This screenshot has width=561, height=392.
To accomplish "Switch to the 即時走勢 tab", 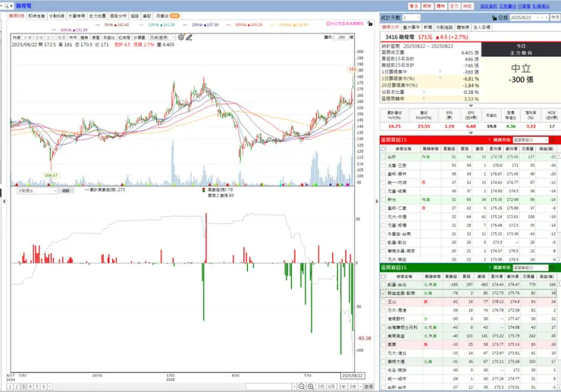I will (x=36, y=16).
